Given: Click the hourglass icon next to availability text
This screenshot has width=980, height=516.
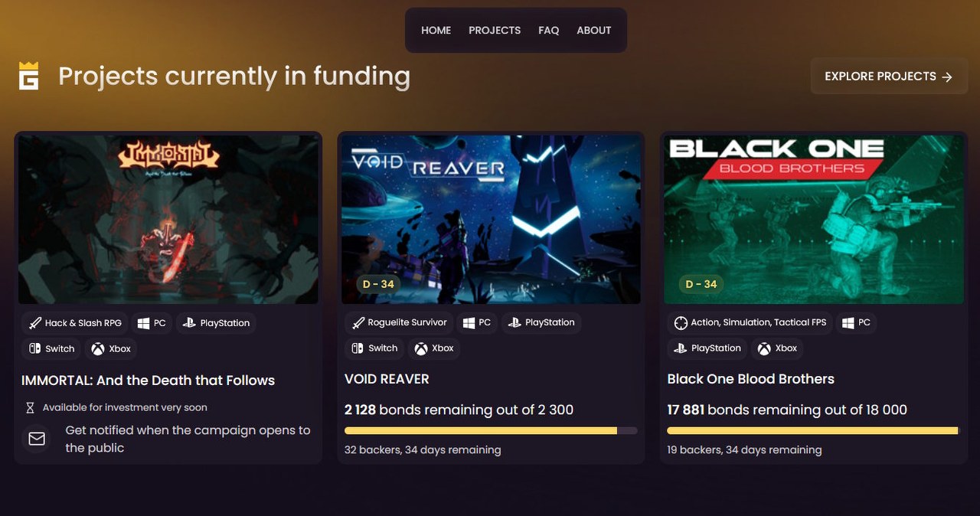Looking at the screenshot, I should pyautogui.click(x=28, y=407).
